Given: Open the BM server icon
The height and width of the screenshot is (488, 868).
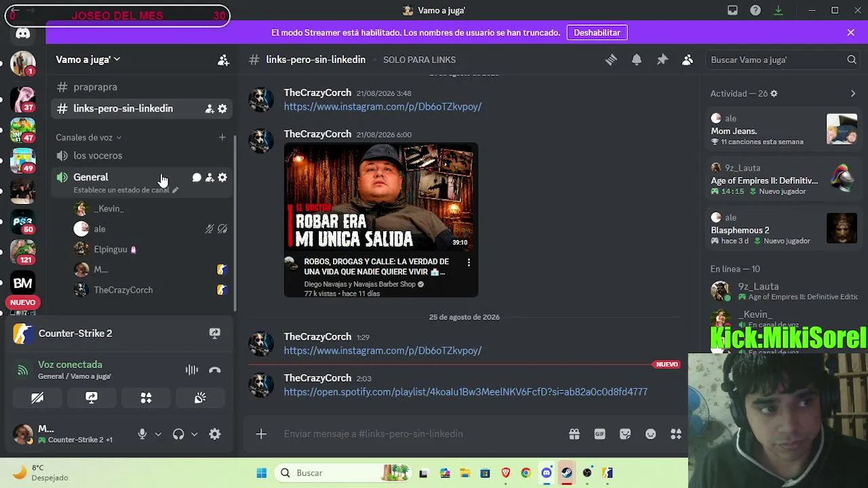Looking at the screenshot, I should [23, 283].
